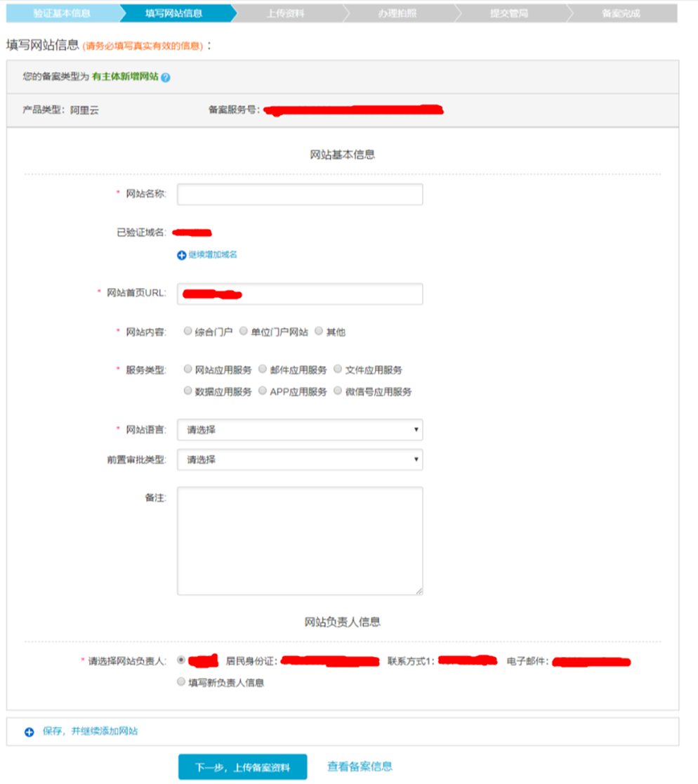
Task: Select 网站应用服务 service type
Action: (188, 369)
